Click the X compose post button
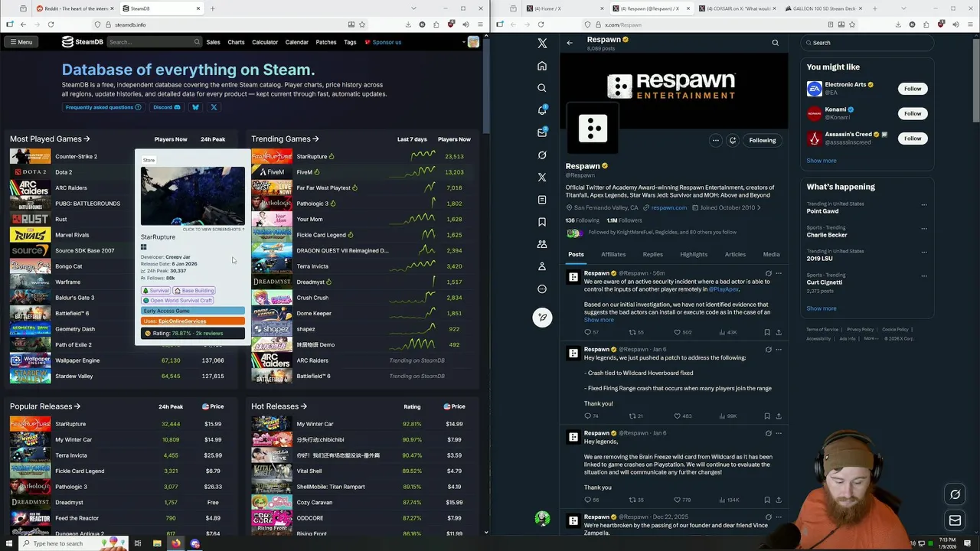Image resolution: width=980 pixels, height=551 pixels. (x=542, y=317)
